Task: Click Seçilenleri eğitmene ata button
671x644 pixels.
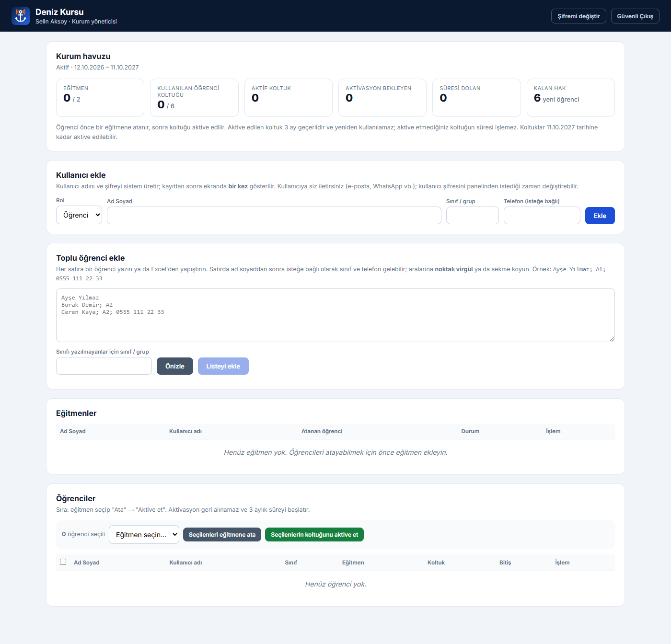Action: pyautogui.click(x=222, y=535)
